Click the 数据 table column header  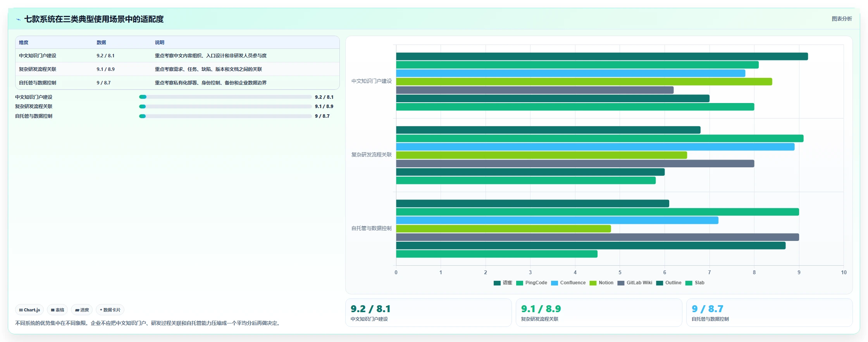(101, 43)
